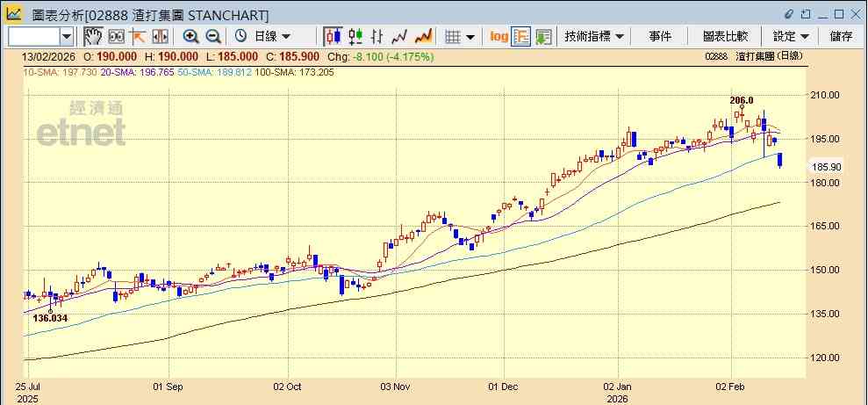Expand the grid options dropdown arrow

click(470, 37)
